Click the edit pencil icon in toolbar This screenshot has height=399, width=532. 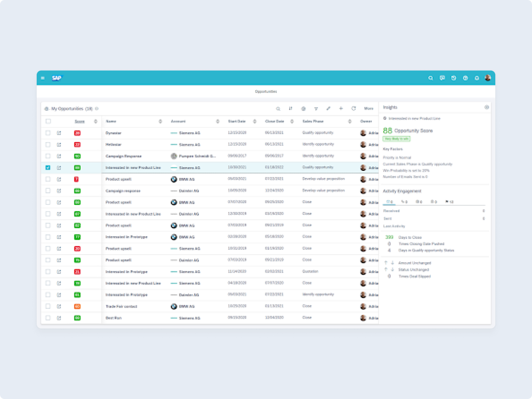pyautogui.click(x=328, y=109)
